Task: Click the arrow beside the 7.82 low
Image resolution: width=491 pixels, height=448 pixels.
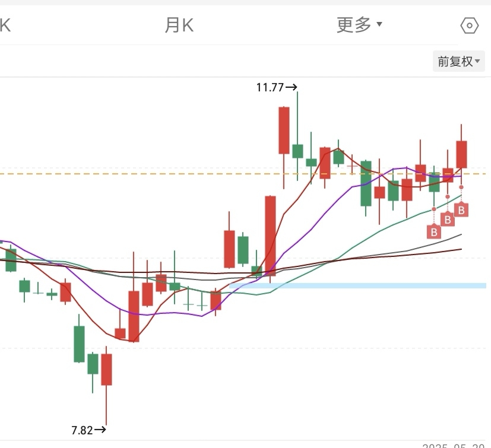Action: click(100, 430)
